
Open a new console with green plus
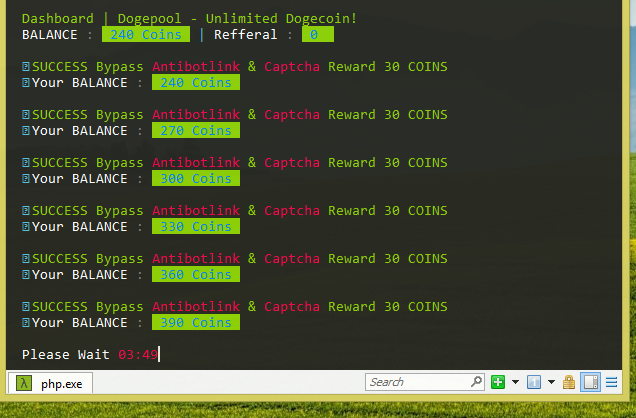(498, 382)
